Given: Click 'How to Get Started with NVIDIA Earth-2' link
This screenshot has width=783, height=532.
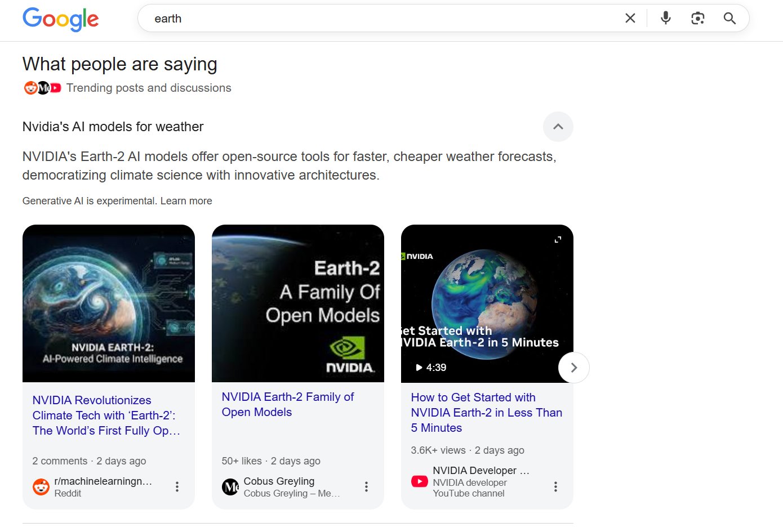Looking at the screenshot, I should click(x=486, y=412).
